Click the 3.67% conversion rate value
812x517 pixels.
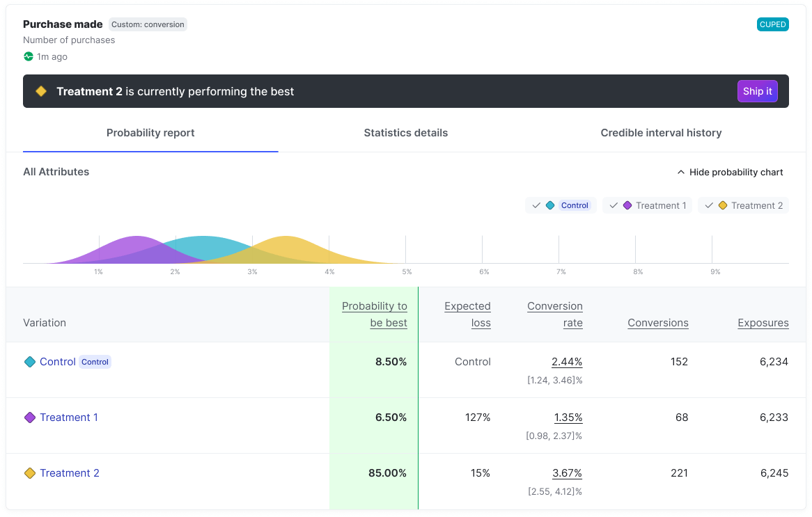(x=567, y=473)
